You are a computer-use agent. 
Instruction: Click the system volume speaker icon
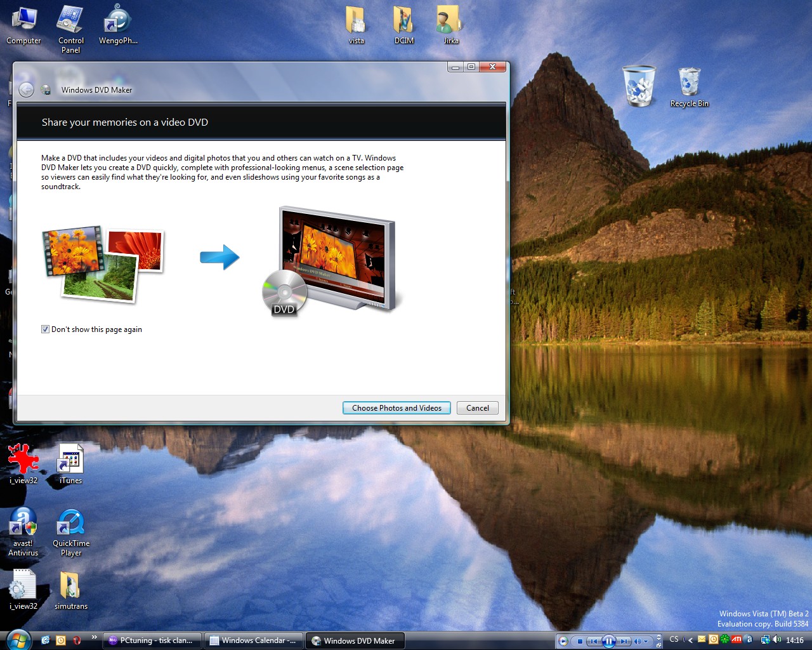click(x=776, y=639)
